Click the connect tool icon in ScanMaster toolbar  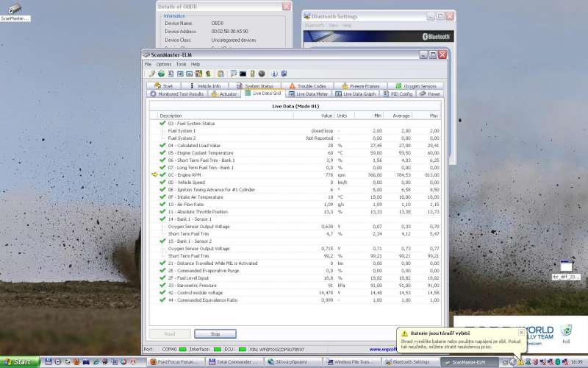(x=153, y=74)
